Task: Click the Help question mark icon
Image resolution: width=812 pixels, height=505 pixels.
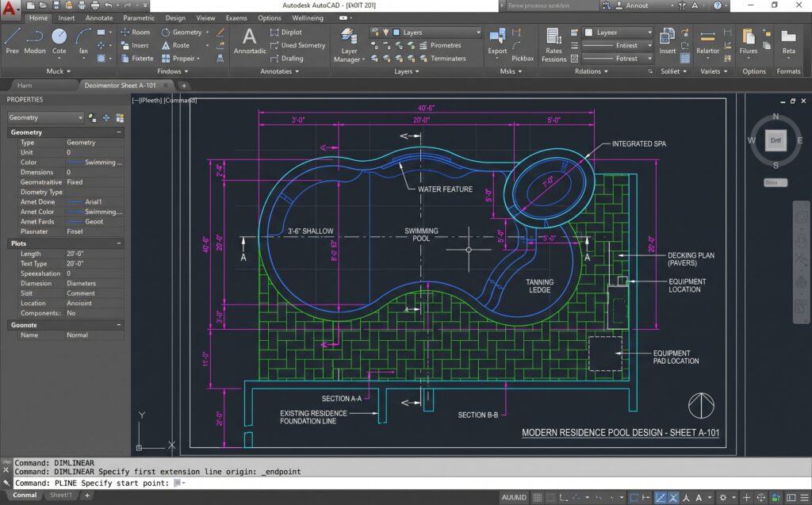Action: [717, 6]
